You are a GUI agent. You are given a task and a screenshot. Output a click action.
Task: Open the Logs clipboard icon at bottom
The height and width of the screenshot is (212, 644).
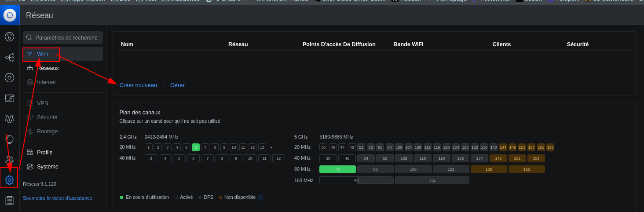(x=9, y=201)
